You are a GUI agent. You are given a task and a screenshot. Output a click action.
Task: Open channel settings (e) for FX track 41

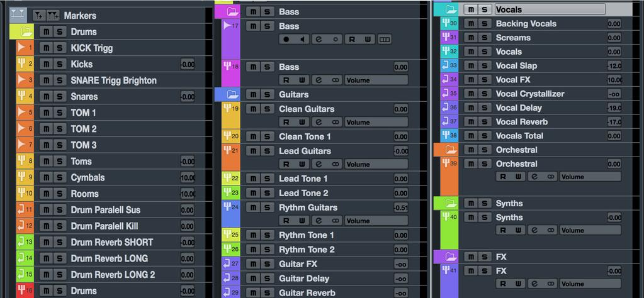534,284
